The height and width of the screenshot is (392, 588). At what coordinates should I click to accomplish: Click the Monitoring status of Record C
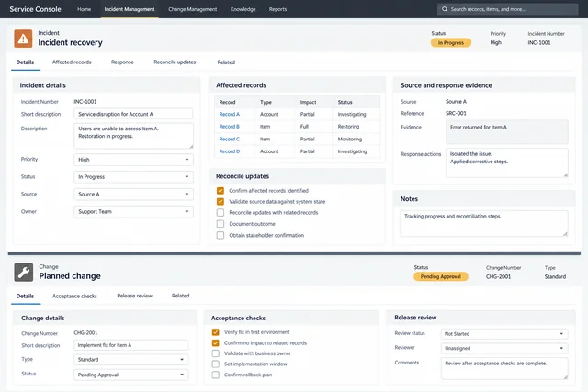(x=350, y=139)
